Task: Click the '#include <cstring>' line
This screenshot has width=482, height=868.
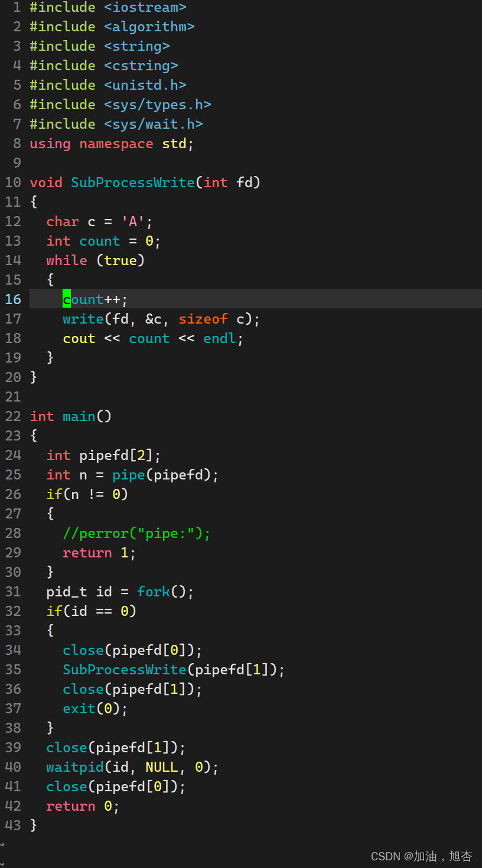Action: tap(104, 66)
